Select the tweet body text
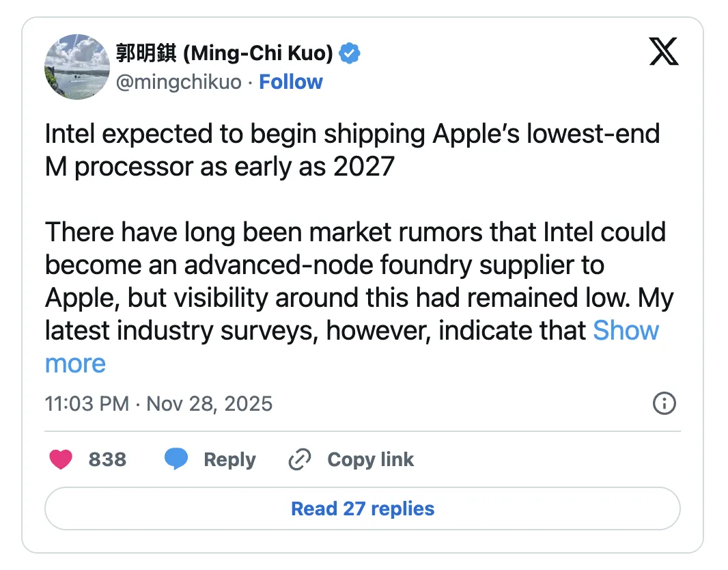 (x=355, y=232)
